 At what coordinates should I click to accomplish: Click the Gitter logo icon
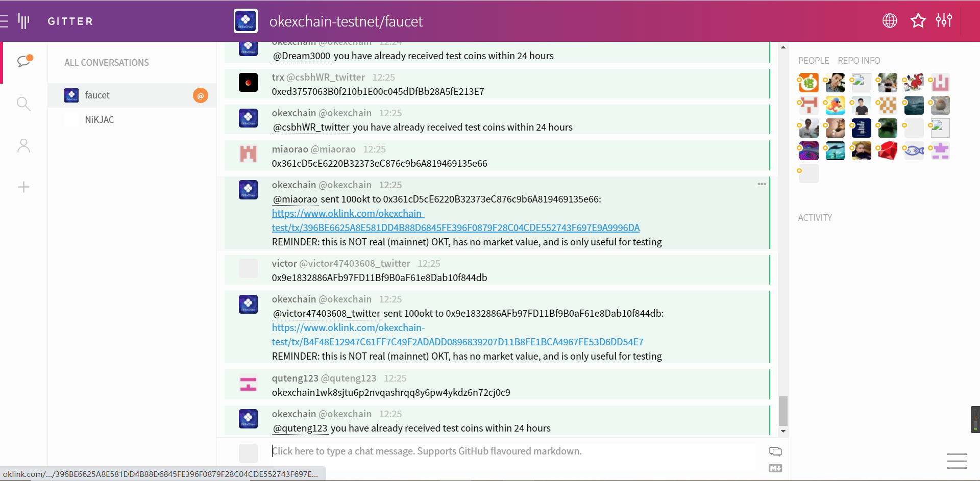coord(23,21)
